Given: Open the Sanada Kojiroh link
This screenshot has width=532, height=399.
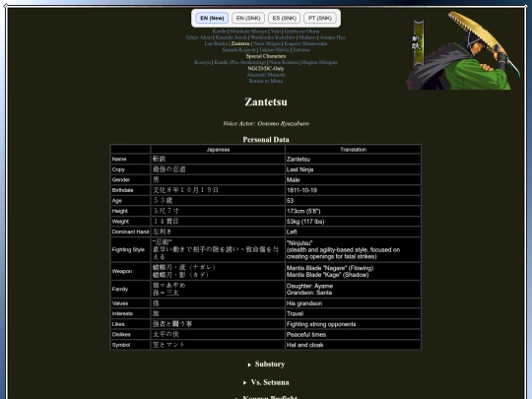Looking at the screenshot, I should coord(238,50).
